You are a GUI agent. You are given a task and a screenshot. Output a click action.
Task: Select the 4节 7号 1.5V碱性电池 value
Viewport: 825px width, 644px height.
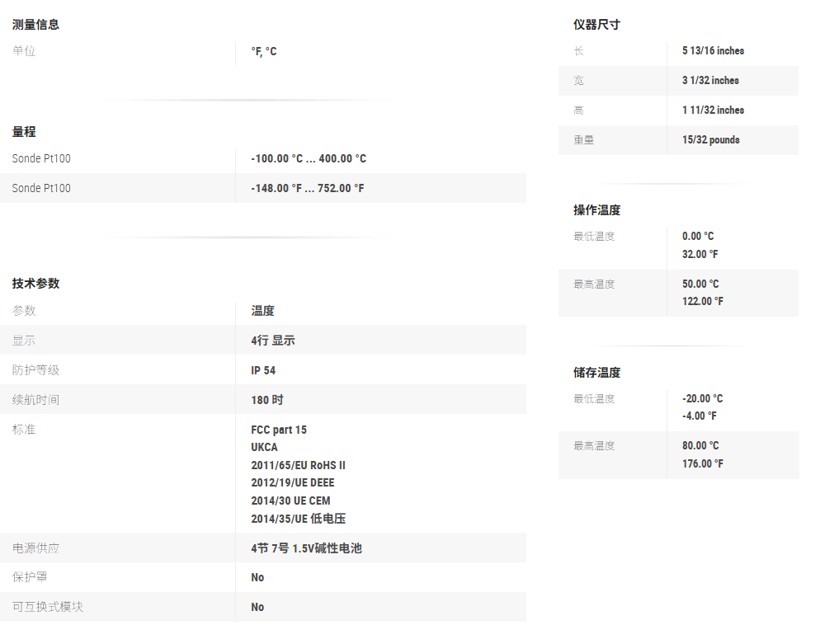[306, 548]
